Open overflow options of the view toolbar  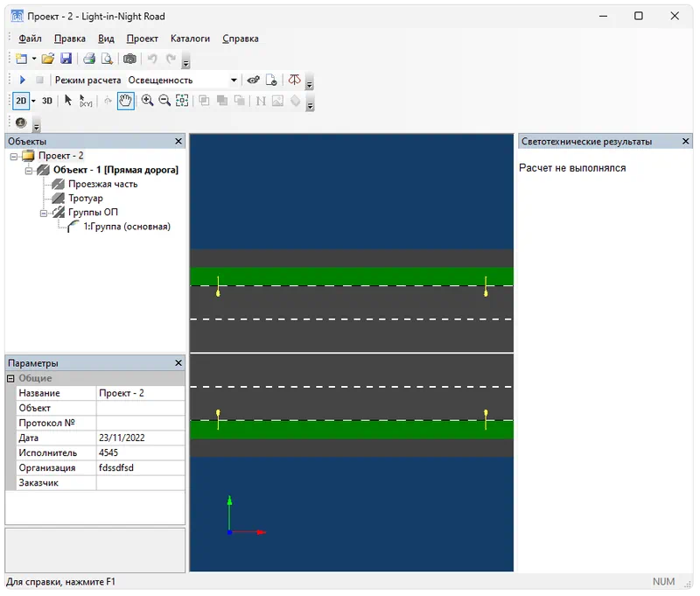coord(311,104)
